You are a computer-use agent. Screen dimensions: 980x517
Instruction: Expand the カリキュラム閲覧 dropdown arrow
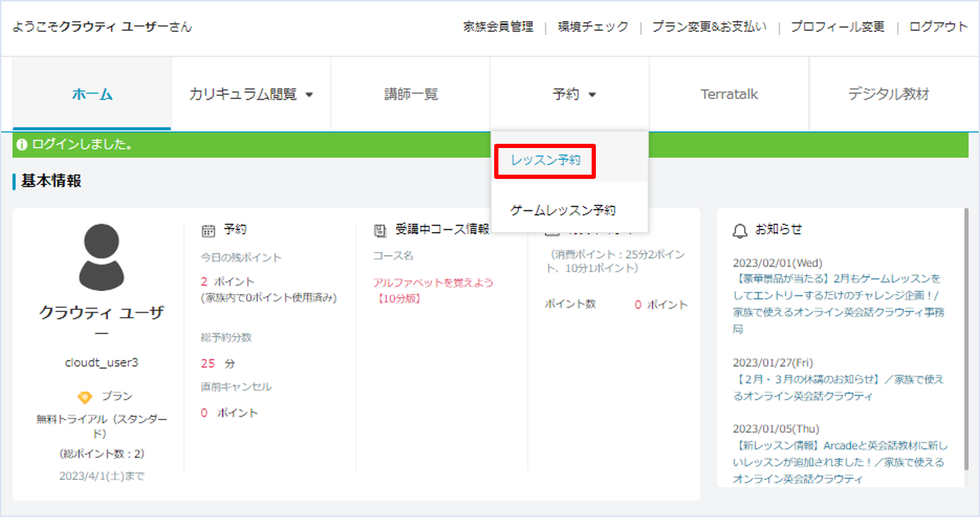(309, 95)
